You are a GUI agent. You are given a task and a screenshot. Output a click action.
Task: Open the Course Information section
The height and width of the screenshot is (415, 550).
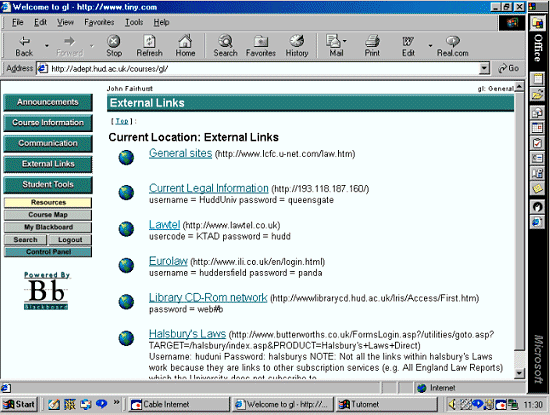(x=48, y=123)
